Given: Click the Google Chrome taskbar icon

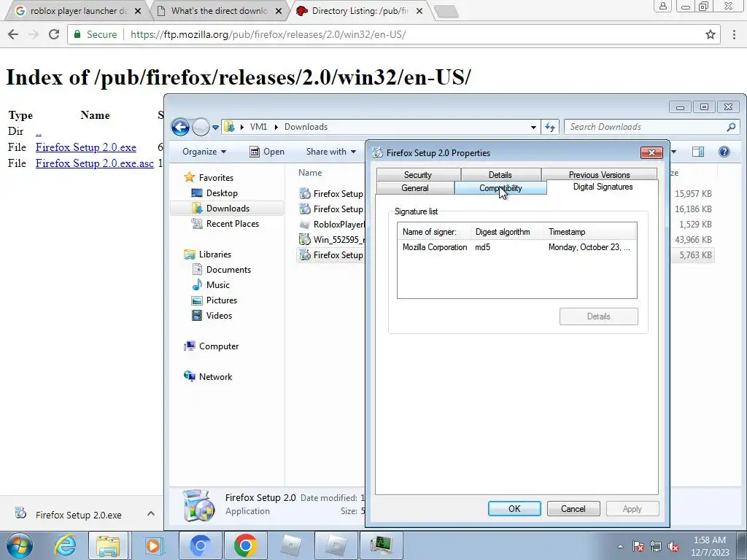Looking at the screenshot, I should click(245, 545).
